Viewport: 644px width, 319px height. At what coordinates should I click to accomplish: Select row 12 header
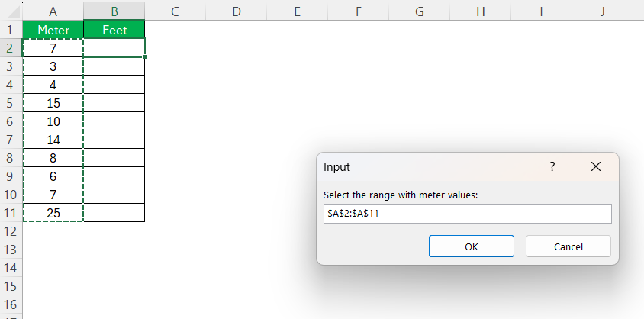pos(11,231)
